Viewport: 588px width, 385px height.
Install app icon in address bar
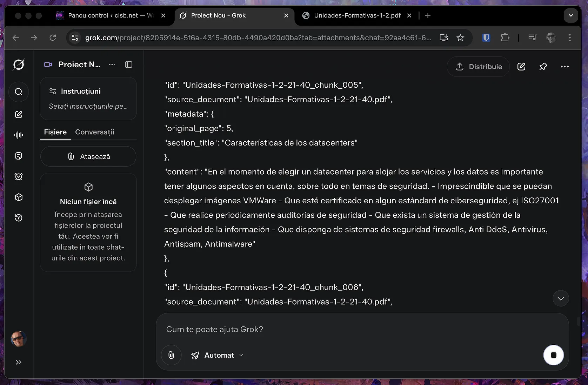pos(444,38)
